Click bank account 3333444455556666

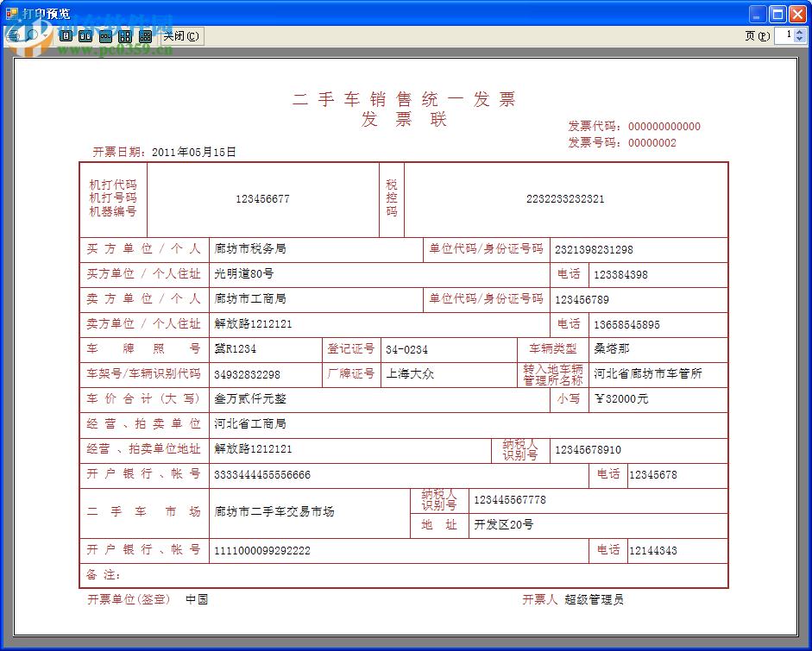(262, 475)
